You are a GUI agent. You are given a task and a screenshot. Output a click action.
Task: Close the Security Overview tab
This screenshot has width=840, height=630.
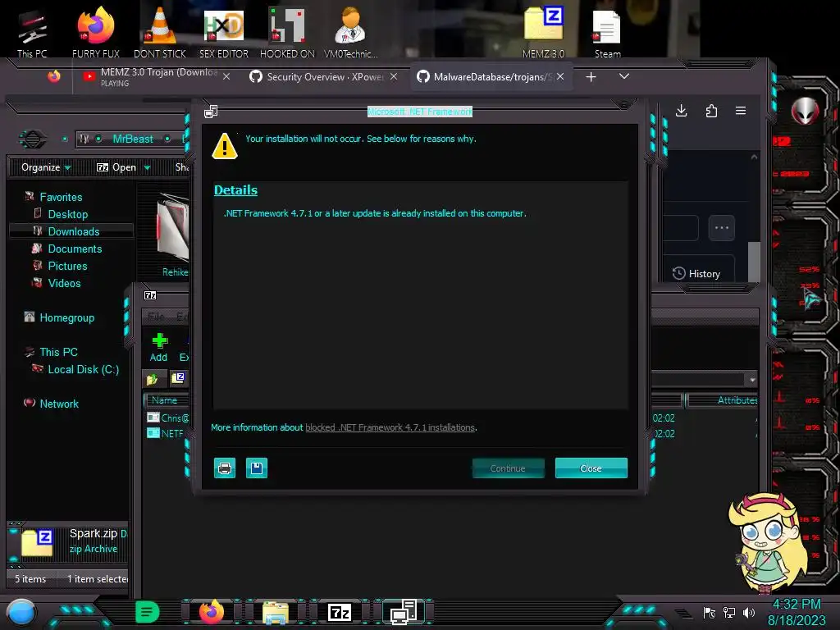click(394, 76)
